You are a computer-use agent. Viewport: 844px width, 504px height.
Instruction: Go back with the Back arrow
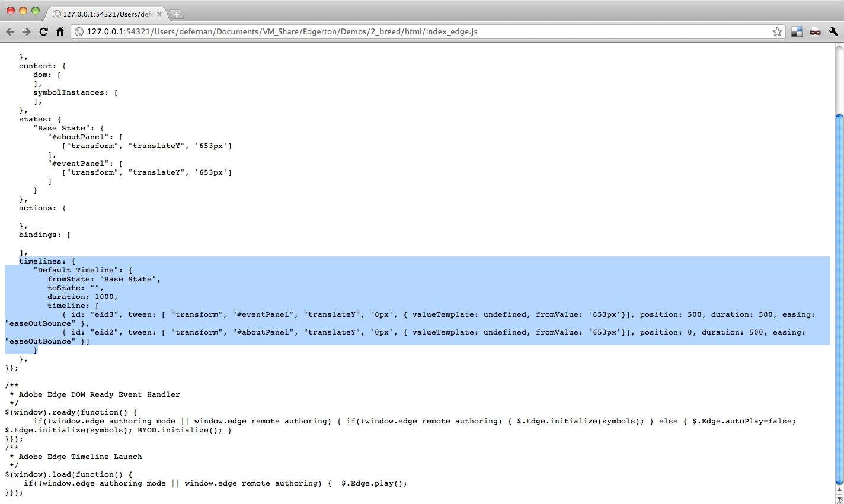tap(10, 31)
